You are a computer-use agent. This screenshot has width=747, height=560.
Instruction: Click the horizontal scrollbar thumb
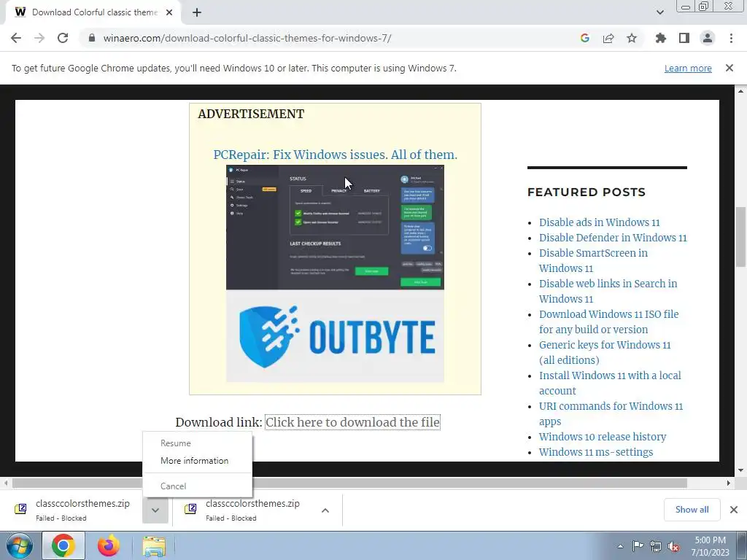(349, 483)
